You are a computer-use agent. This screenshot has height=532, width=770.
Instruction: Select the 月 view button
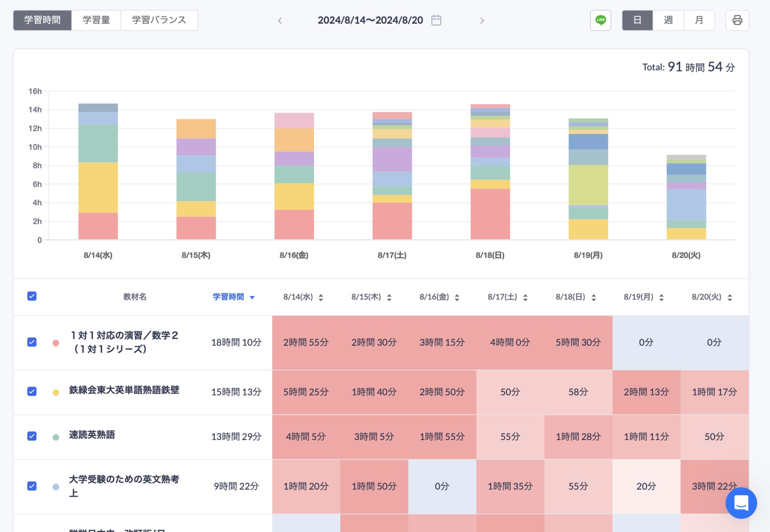click(x=699, y=20)
